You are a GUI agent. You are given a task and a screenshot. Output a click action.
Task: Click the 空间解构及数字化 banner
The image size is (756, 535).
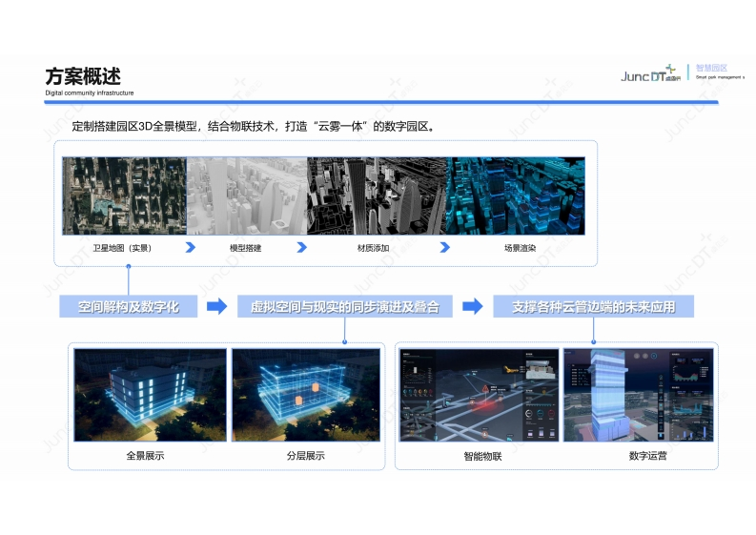129,306
